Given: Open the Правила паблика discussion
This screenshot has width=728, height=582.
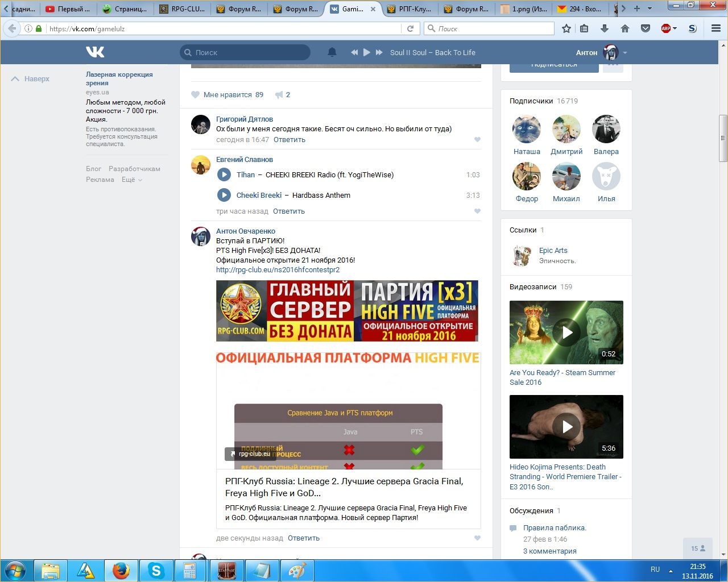Looking at the screenshot, I should pyautogui.click(x=555, y=528).
